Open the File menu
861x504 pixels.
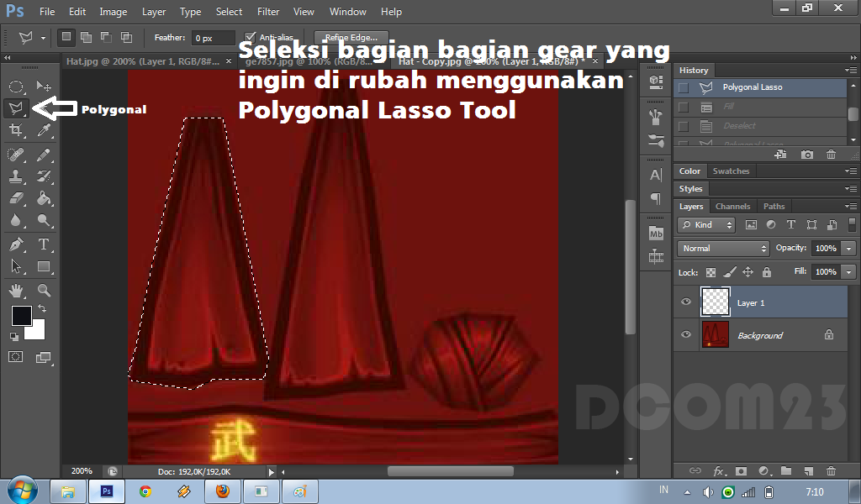[47, 12]
